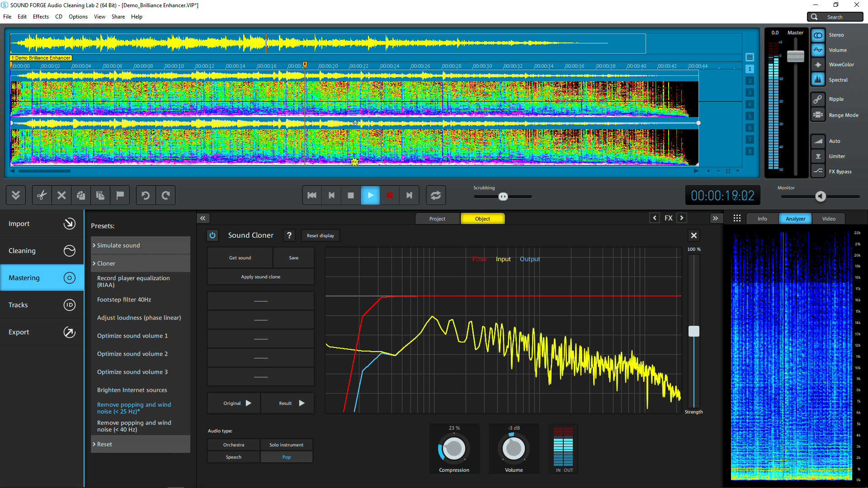Toggle Sound Cloner power button
Viewport: 868px width, 488px height.
point(212,235)
